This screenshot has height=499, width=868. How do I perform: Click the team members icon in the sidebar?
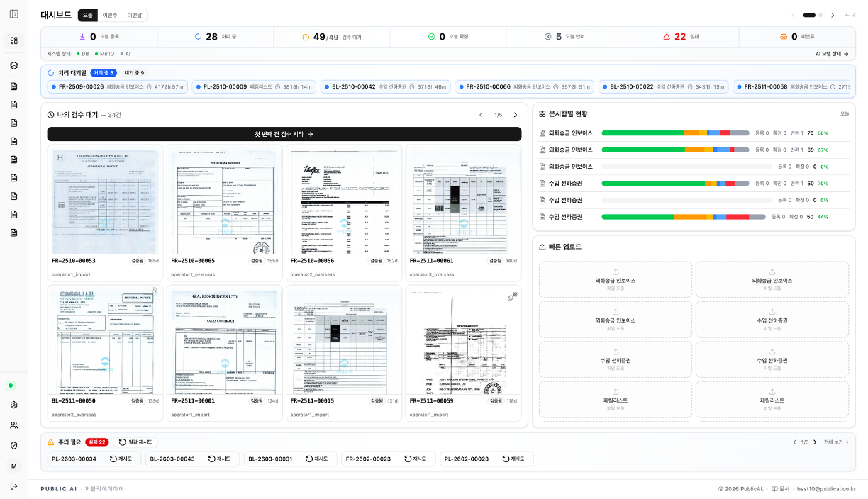pos(13,425)
